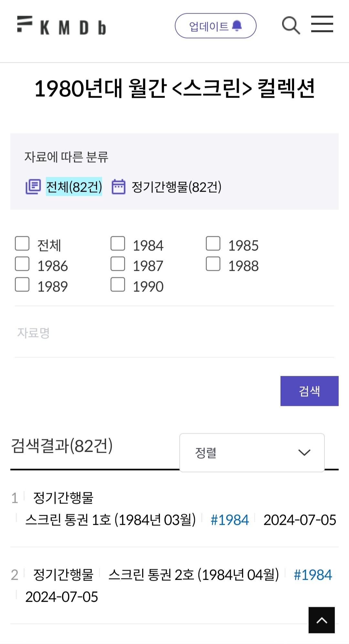Tick the 1986 checkbox
The width and height of the screenshot is (349, 644).
pos(22,264)
